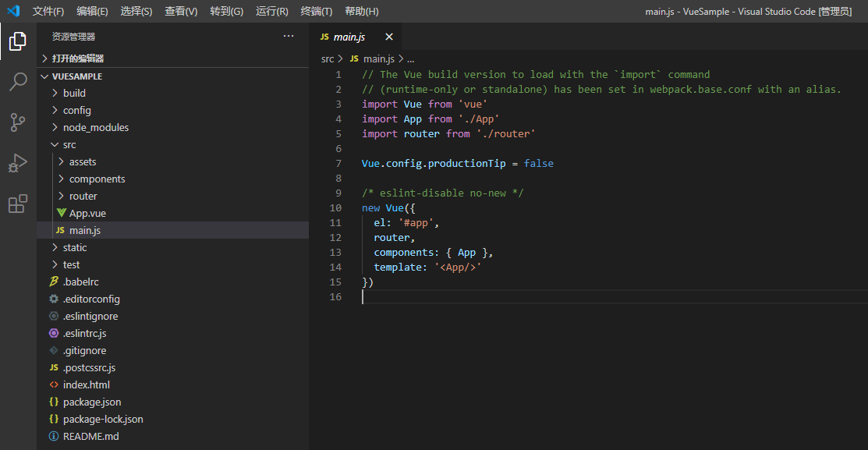Click the breadcrumb ellipsis segment
Image resolution: width=868 pixels, height=450 pixels.
pyautogui.click(x=411, y=58)
